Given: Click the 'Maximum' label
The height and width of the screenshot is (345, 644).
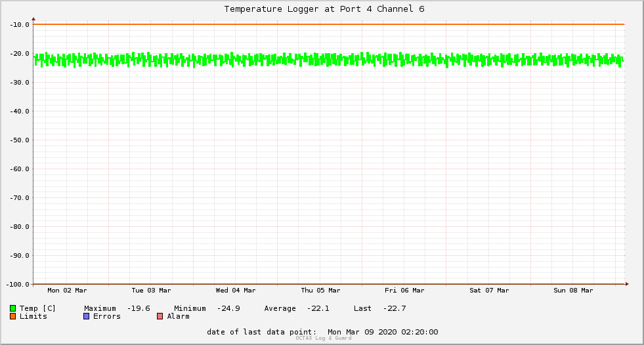Looking at the screenshot, I should click(100, 308).
